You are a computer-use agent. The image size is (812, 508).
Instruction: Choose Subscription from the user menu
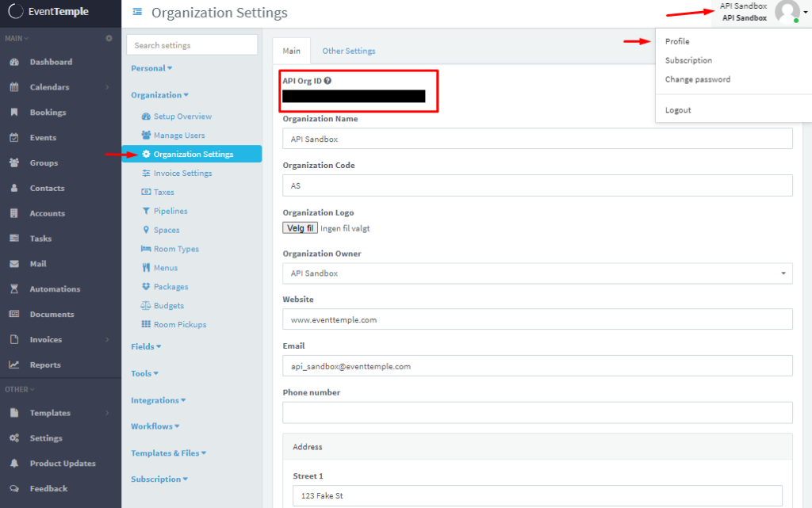[688, 60]
